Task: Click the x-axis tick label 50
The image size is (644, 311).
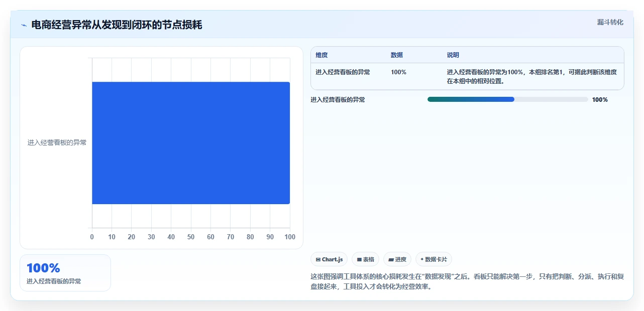Action: click(191, 237)
